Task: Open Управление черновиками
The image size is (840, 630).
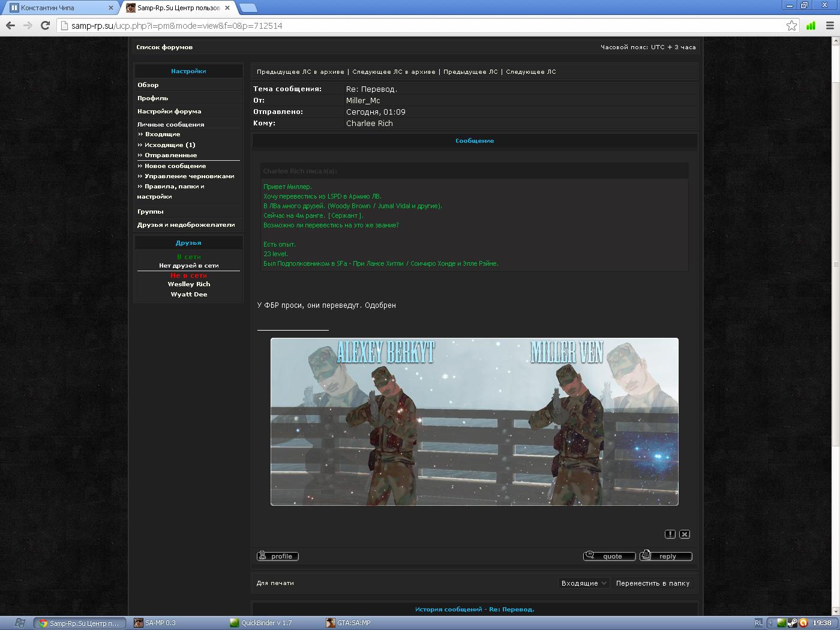Action: pyautogui.click(x=189, y=176)
